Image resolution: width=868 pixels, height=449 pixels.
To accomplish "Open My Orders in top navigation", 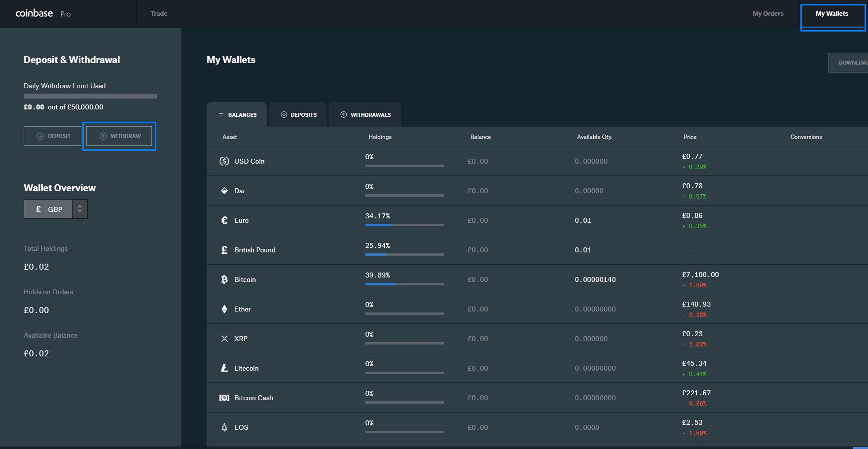I will pos(768,14).
